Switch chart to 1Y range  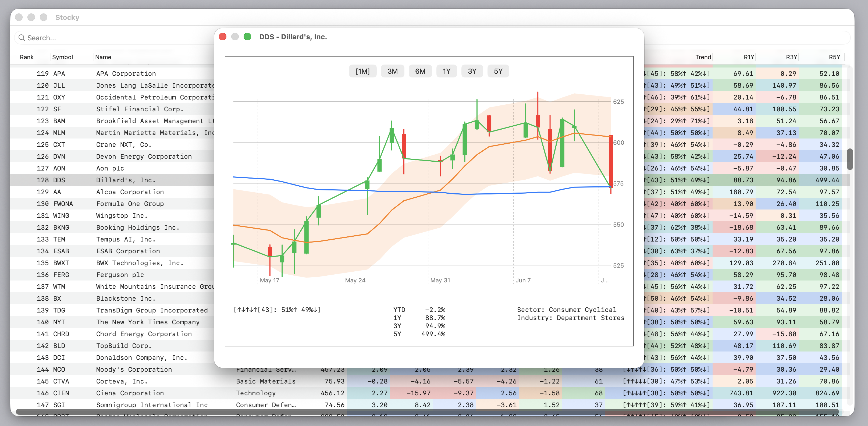click(x=446, y=71)
